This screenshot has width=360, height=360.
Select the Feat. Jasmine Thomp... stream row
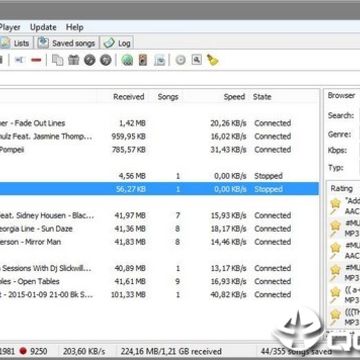(159, 136)
